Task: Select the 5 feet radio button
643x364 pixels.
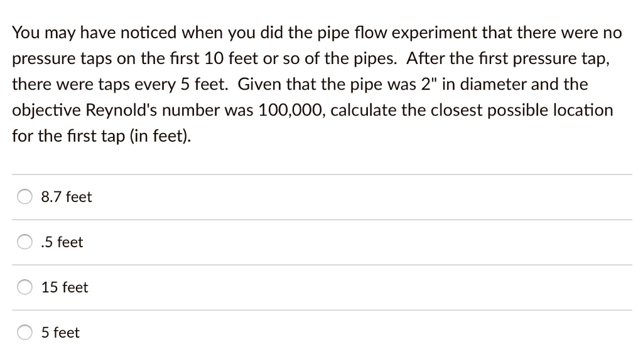Action: point(24,332)
